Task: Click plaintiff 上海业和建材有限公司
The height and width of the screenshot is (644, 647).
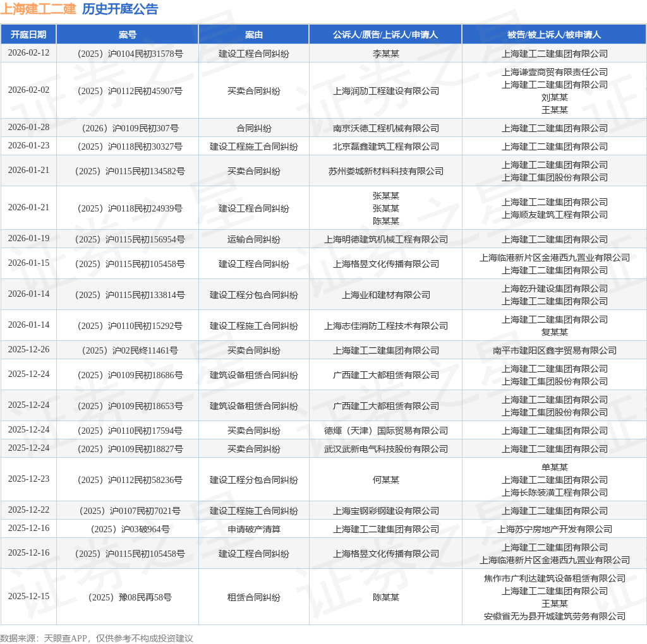Action: tap(386, 295)
